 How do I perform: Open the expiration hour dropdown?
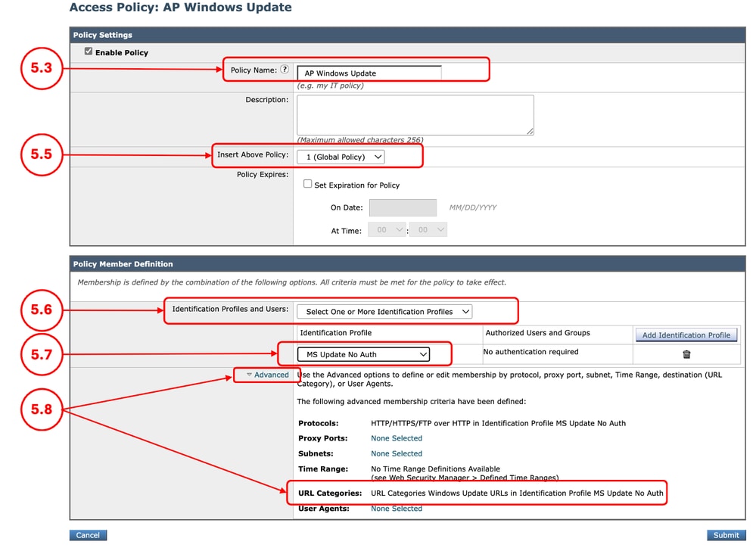[387, 229]
